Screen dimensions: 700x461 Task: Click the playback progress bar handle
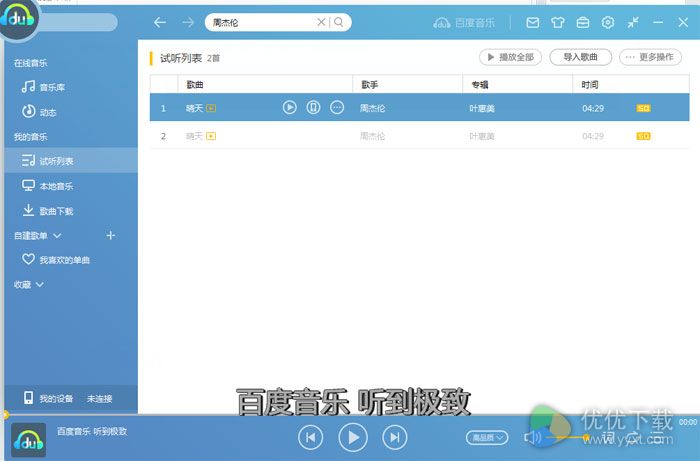5,415
